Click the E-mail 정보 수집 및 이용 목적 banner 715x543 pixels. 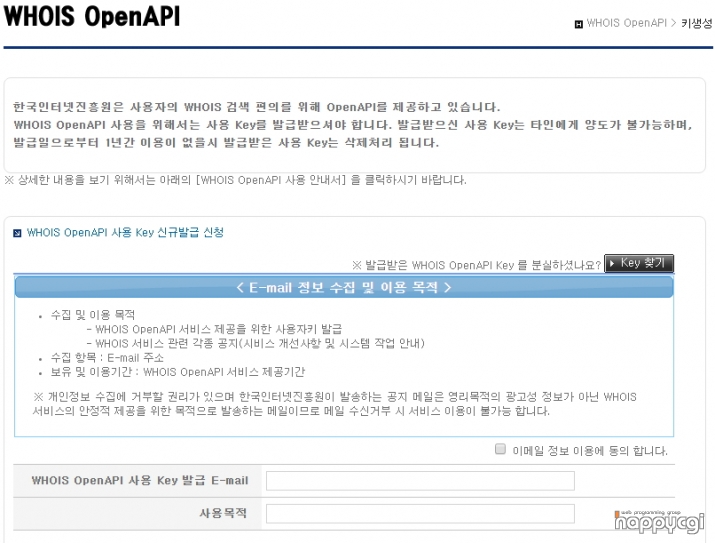(344, 287)
